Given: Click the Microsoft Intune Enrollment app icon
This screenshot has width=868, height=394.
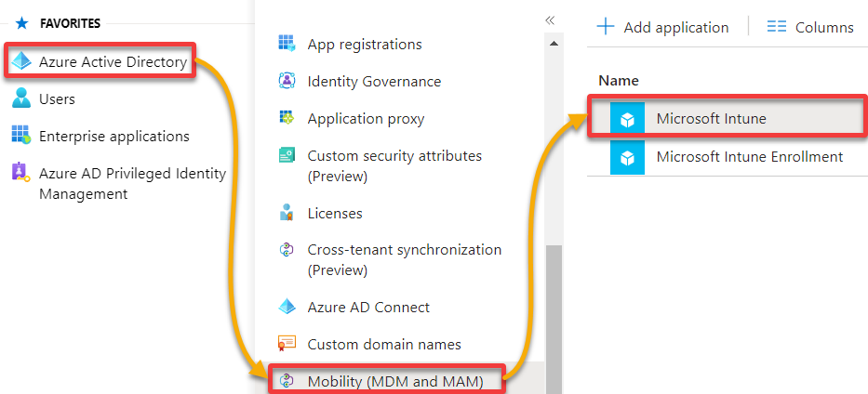Looking at the screenshot, I should 627,157.
